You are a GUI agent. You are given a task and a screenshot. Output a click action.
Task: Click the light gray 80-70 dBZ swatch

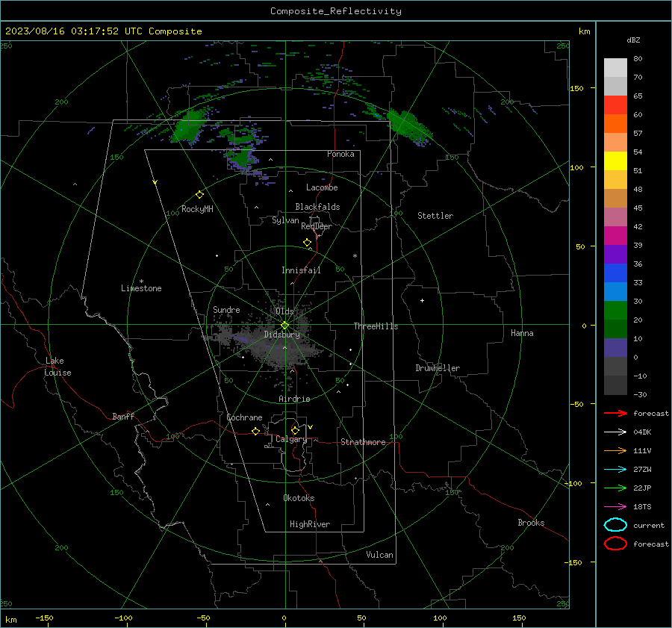[615, 68]
